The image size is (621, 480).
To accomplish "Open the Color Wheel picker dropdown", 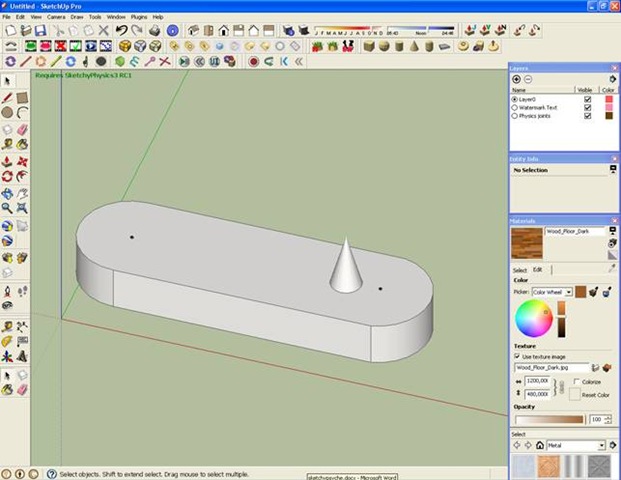I will click(x=569, y=292).
